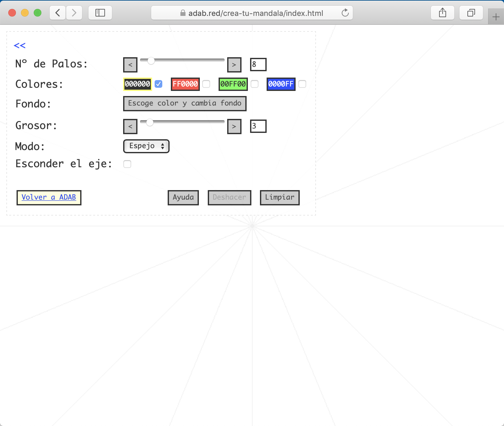Uncheck the 000000 color checkbox
Screen dimensions: 504x426
point(158,84)
